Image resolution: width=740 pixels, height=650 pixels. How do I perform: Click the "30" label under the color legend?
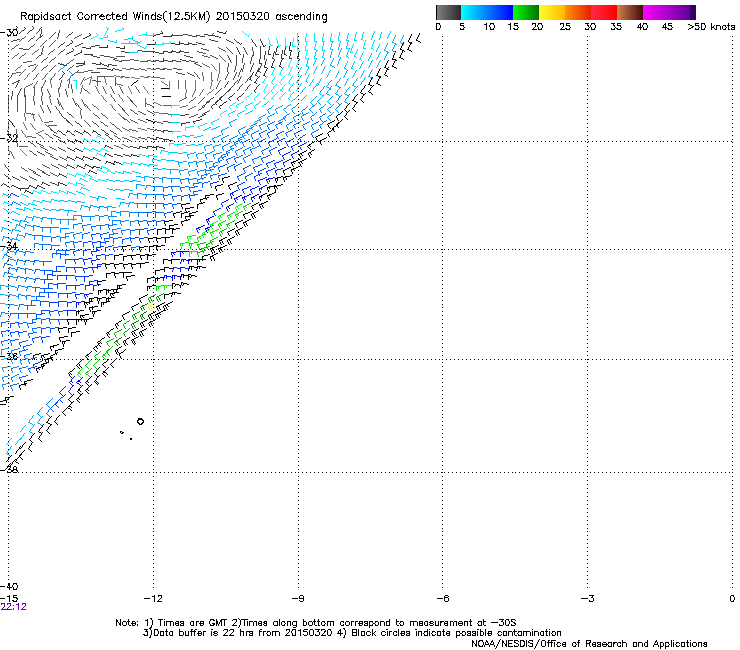[x=590, y=27]
